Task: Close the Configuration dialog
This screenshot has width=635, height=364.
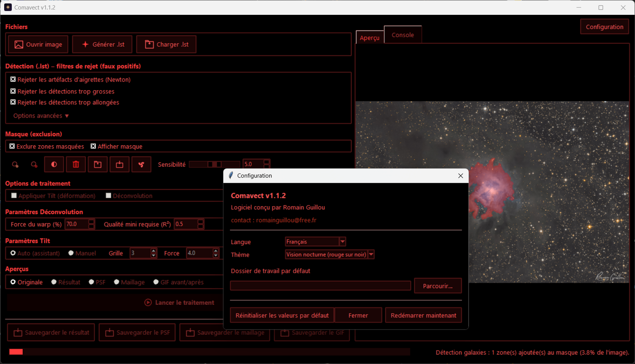Action: 461,176
